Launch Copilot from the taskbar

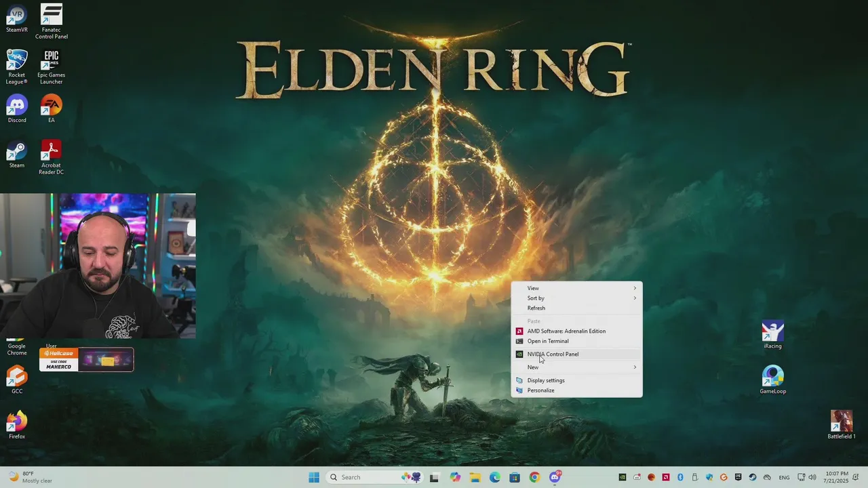454,477
